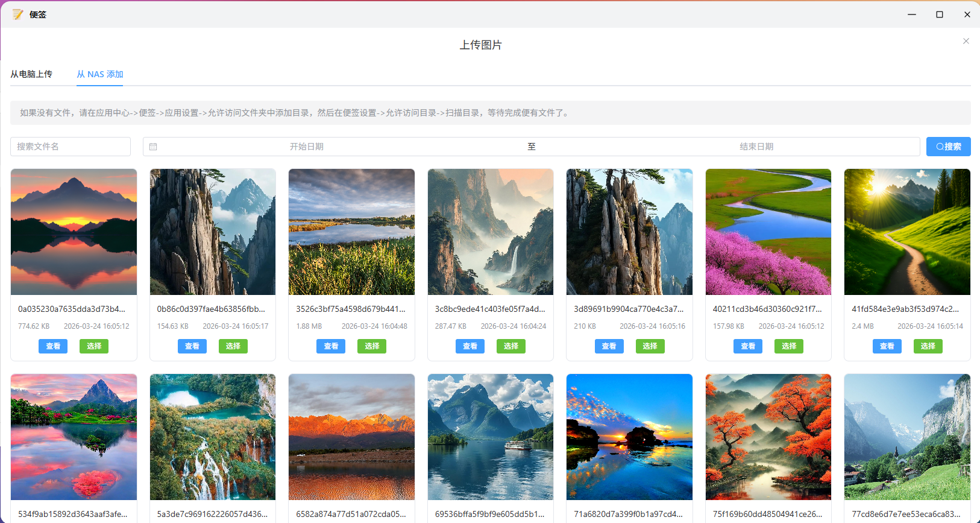Click 查看 for file 3c8bc9ede41c403fe05f7a4d
The height and width of the screenshot is (523, 980).
tap(470, 346)
